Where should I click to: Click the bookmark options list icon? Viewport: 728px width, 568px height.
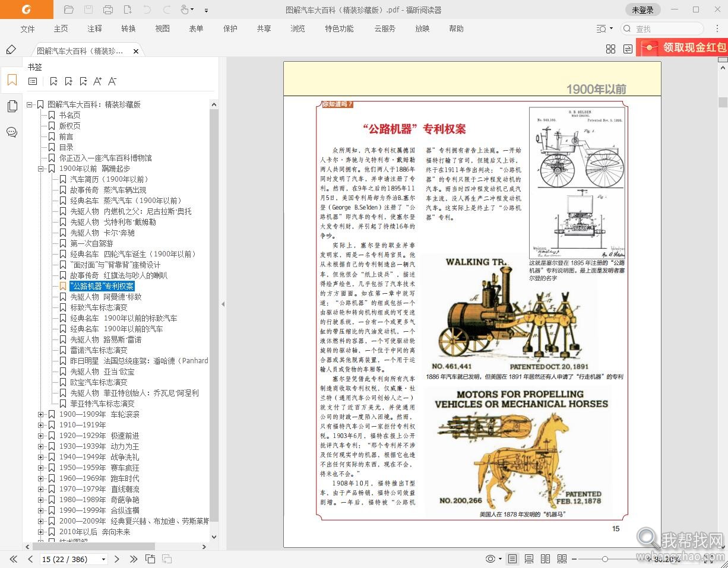click(x=33, y=81)
